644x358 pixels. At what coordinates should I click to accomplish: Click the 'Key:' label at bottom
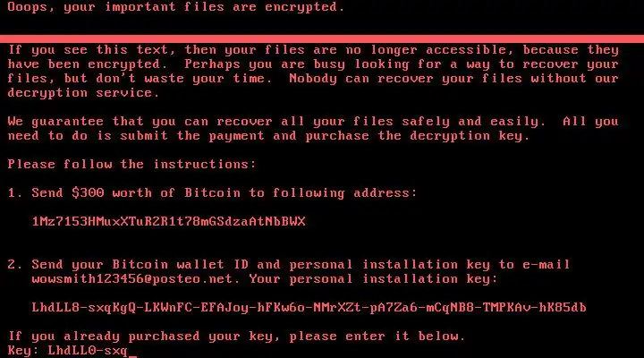(23, 351)
